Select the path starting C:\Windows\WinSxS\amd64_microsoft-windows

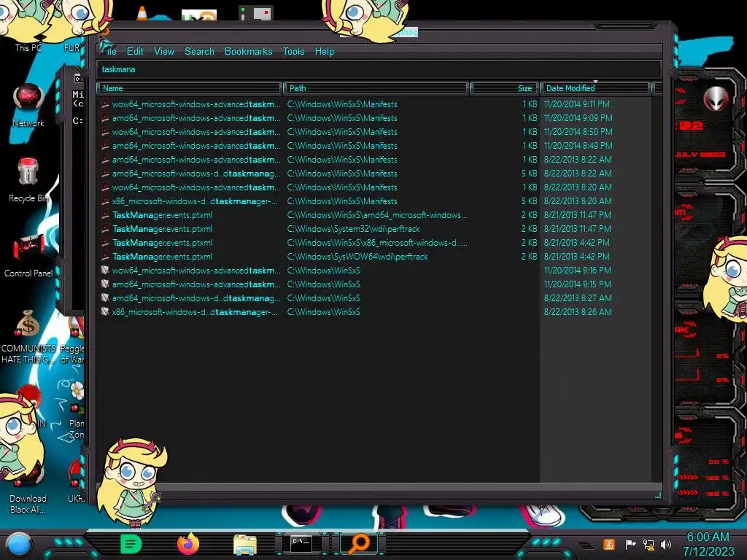click(x=377, y=215)
